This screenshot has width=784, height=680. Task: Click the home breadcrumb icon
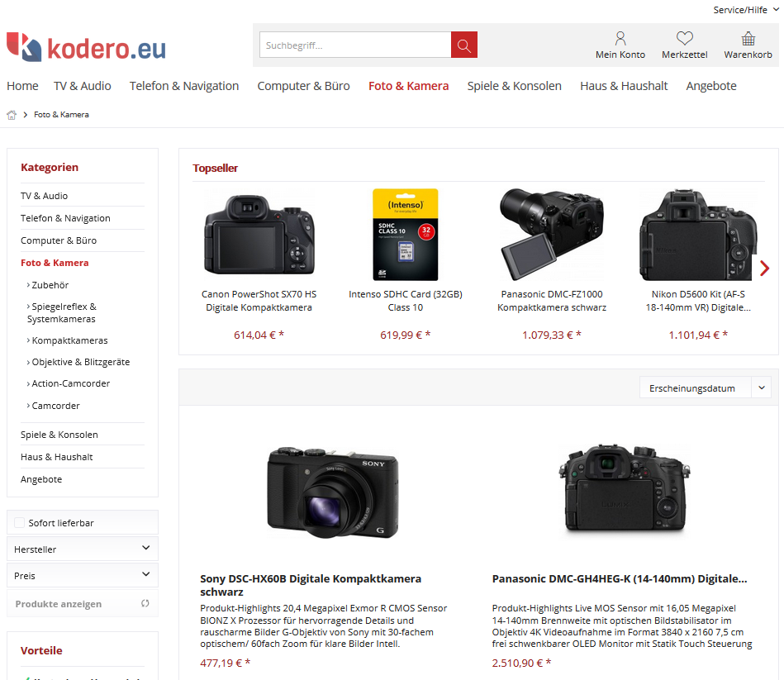tap(12, 115)
